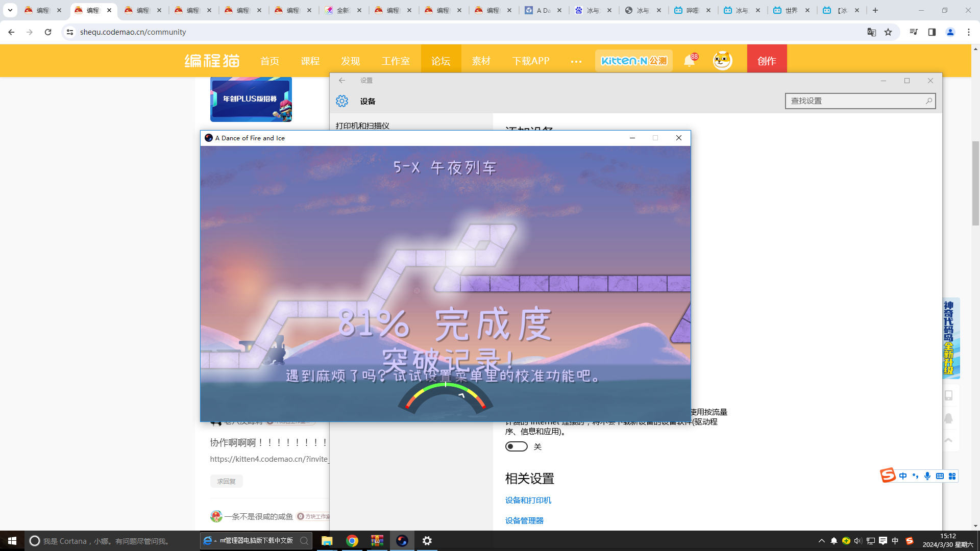The image size is (980, 551).
Task: Bookmark this page with the star icon
Action: (x=888, y=32)
